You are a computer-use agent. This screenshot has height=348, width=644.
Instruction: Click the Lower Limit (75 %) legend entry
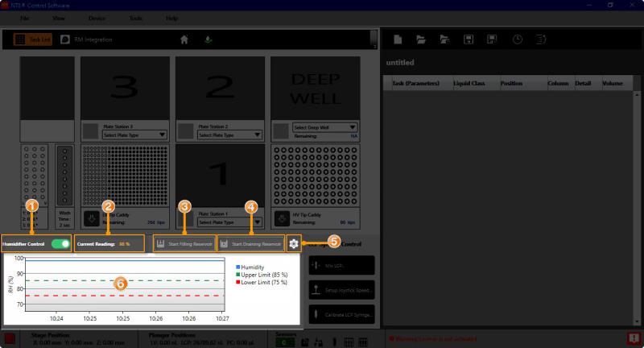(x=262, y=282)
